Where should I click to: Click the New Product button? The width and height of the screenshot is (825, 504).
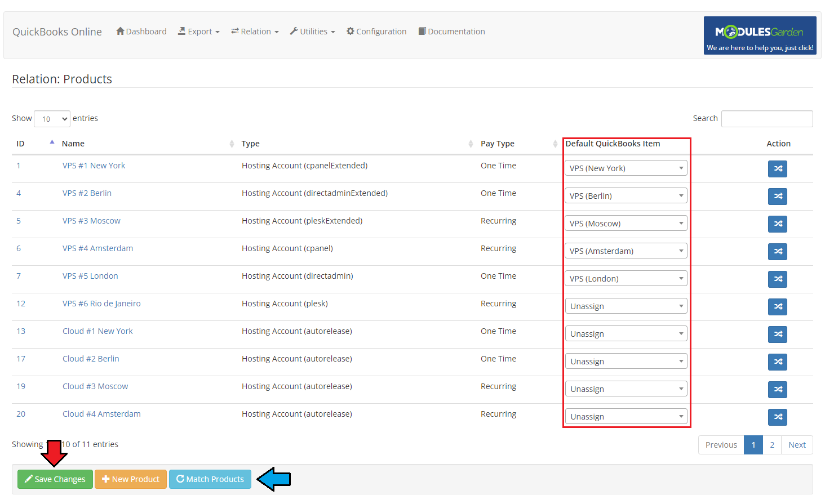click(131, 479)
